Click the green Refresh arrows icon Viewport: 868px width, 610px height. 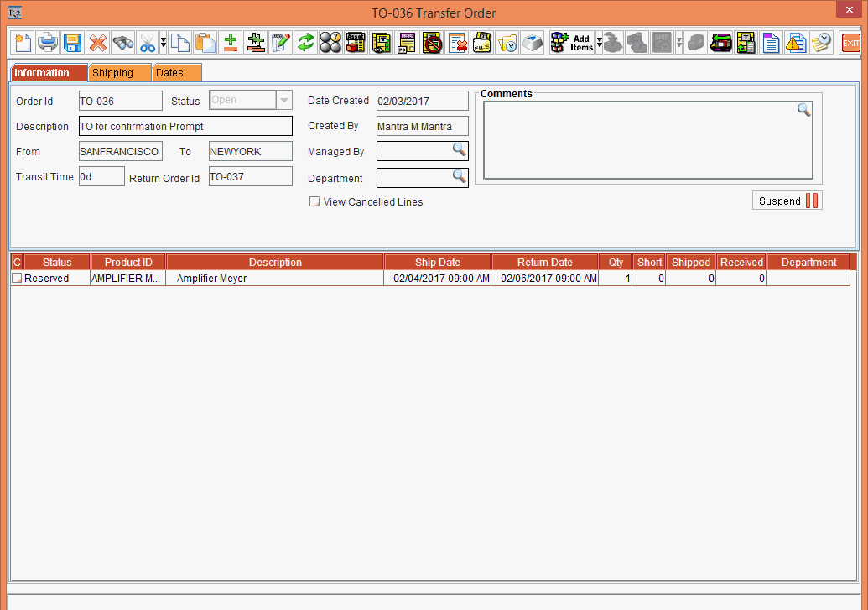pos(306,42)
